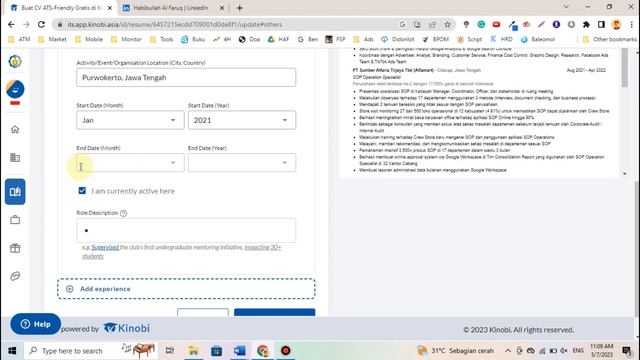Open the Other bookmarks folder
Screen dimensions: 640x360
point(610,39)
